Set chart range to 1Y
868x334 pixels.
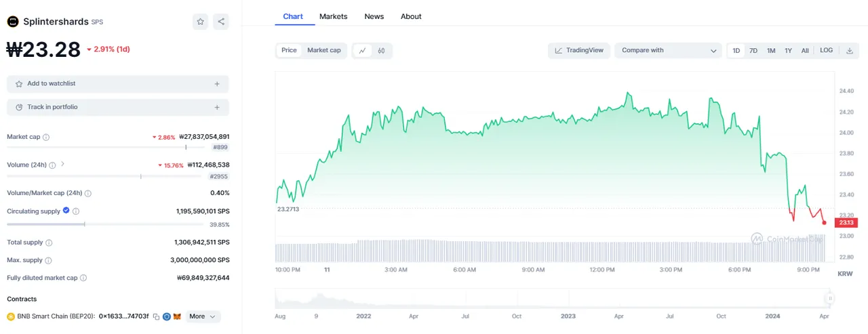788,50
